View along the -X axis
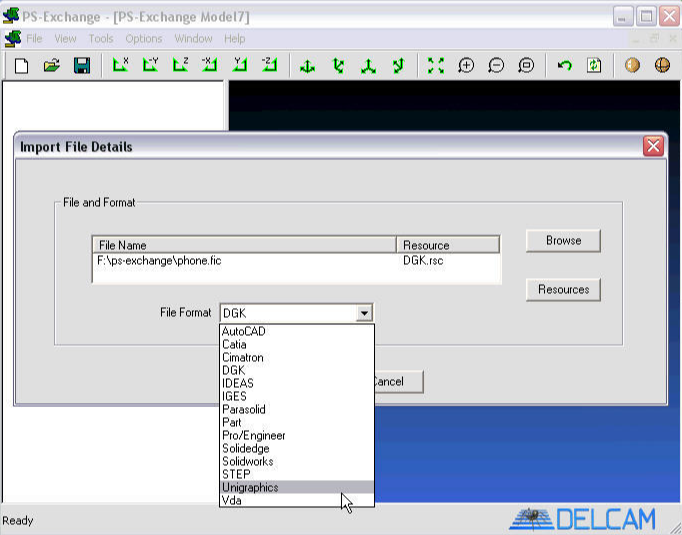This screenshot has height=535, width=682. [x=210, y=65]
